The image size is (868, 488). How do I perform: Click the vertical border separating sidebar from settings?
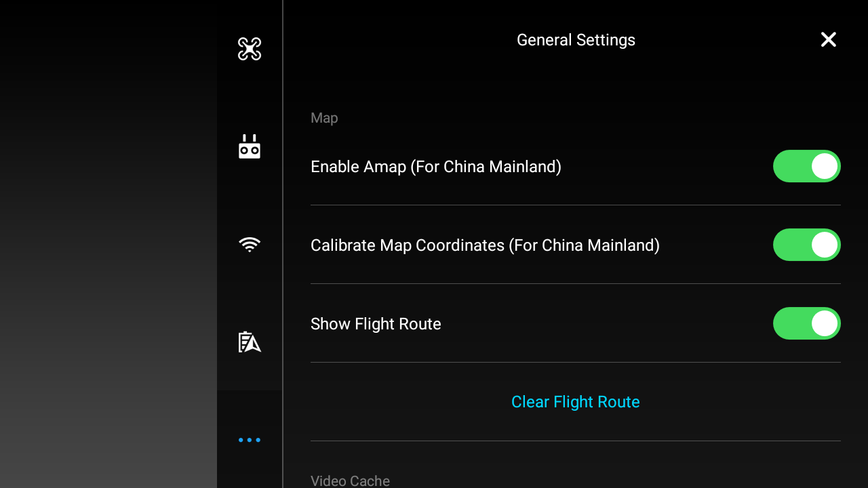(x=283, y=244)
